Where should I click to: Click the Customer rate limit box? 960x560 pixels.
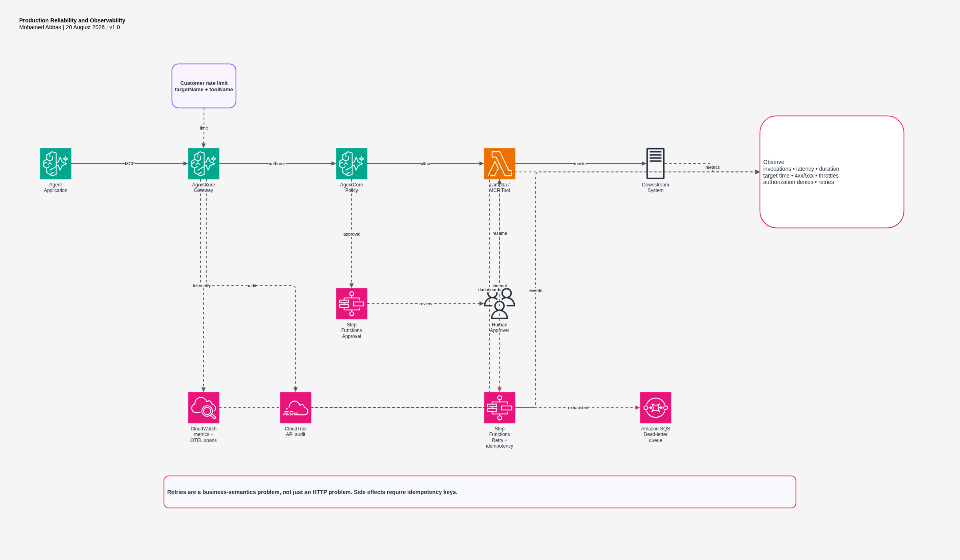pos(204,86)
